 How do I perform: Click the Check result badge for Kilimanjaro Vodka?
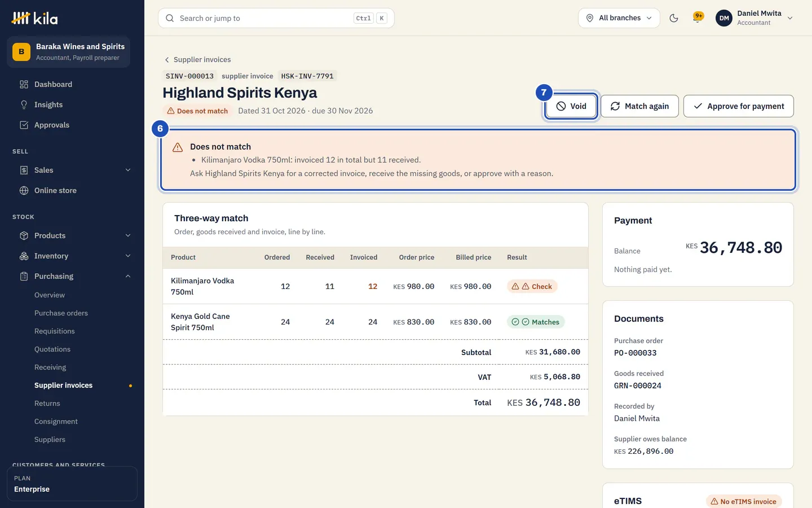pyautogui.click(x=532, y=287)
